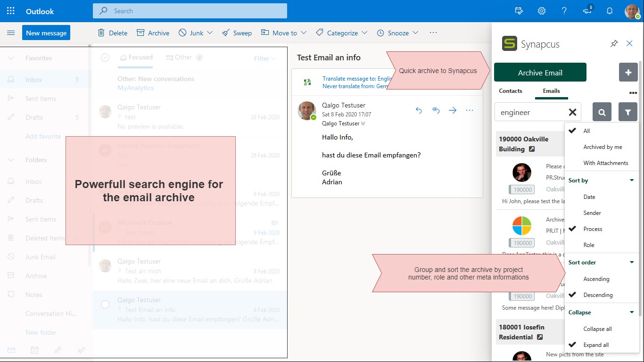The width and height of the screenshot is (644, 362).
Task: Collapse the Sort order section
Action: [x=632, y=263]
